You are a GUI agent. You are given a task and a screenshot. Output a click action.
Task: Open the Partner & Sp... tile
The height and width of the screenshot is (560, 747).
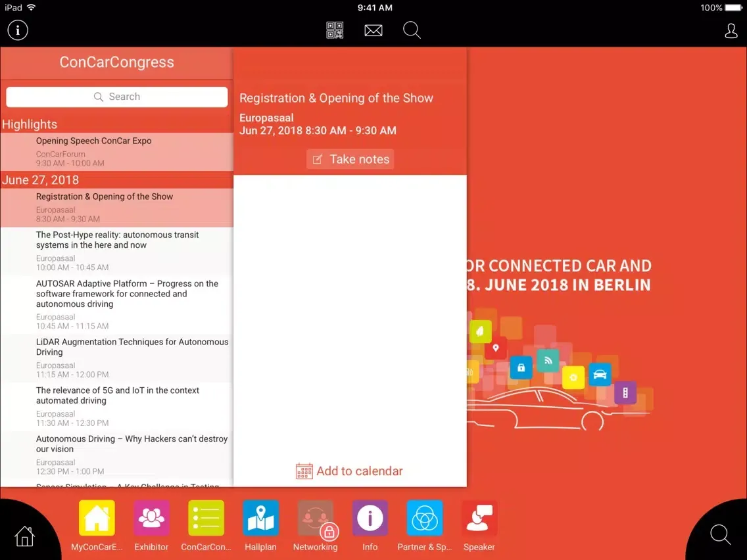pos(425,518)
